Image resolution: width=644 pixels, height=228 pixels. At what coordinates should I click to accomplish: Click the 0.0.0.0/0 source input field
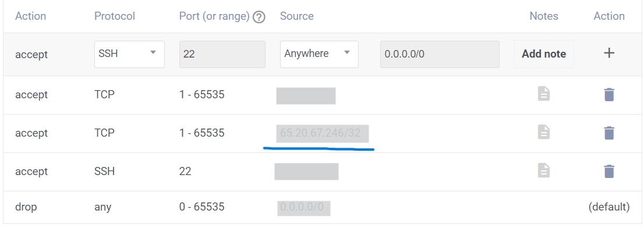point(440,54)
